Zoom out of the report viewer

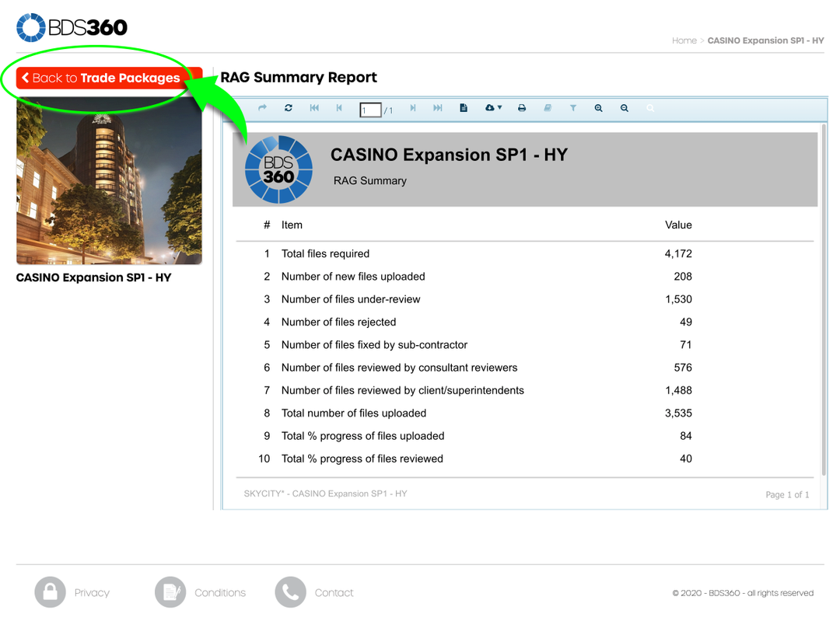tap(625, 109)
